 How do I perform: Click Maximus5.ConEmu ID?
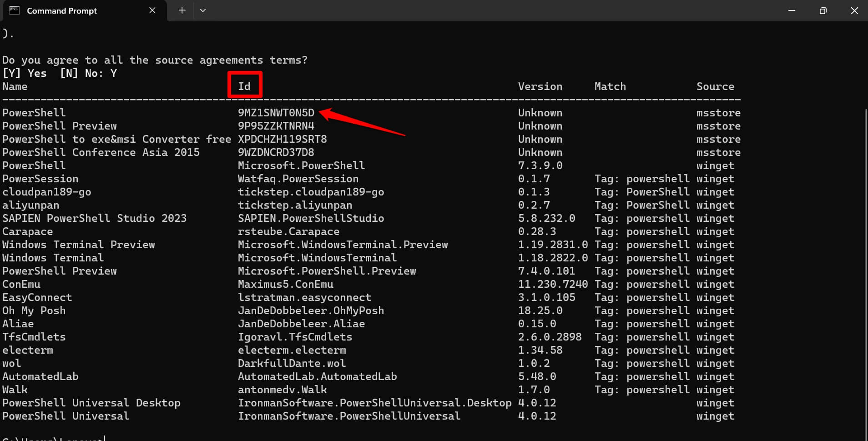pyautogui.click(x=286, y=284)
